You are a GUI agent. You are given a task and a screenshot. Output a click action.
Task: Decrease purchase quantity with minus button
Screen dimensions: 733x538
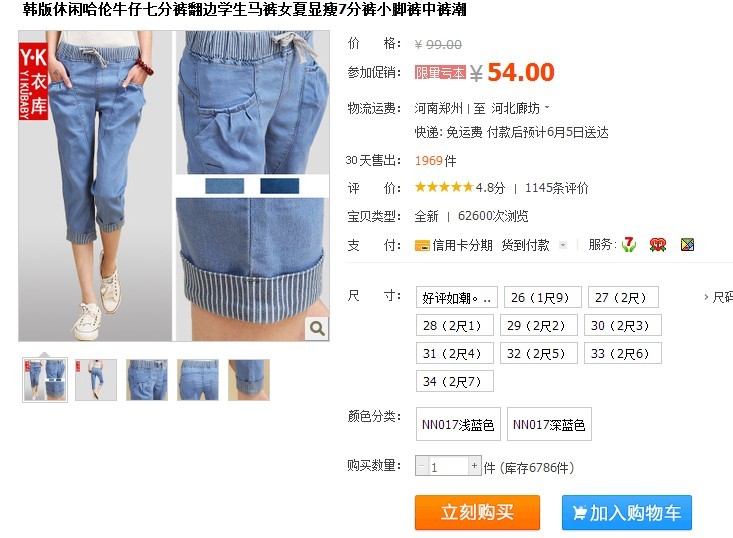(422, 466)
